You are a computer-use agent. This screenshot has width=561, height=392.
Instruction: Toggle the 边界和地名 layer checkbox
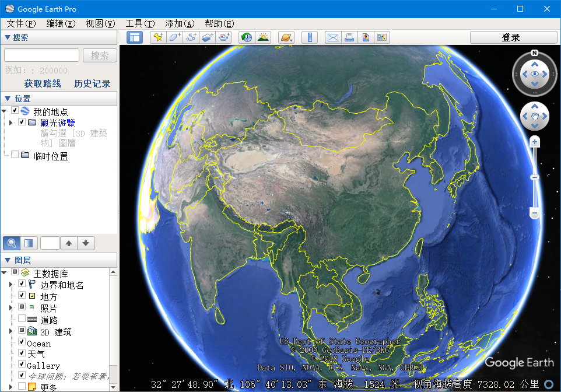pyautogui.click(x=22, y=283)
